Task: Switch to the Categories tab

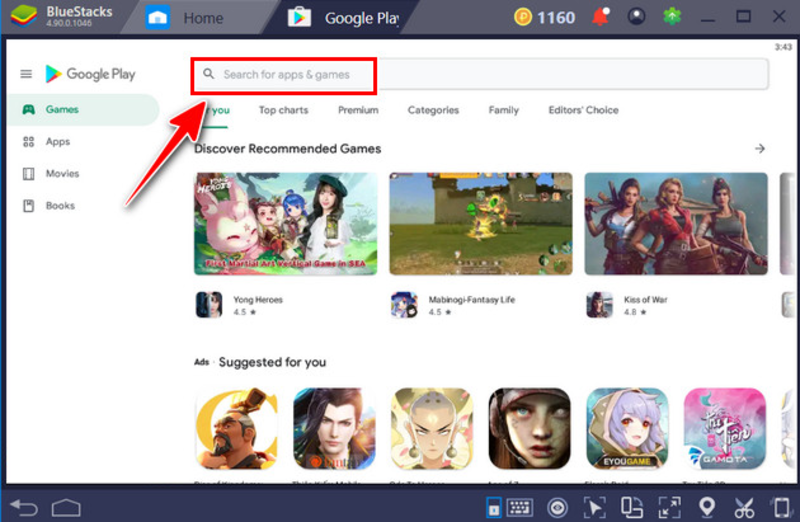Action: [433, 110]
